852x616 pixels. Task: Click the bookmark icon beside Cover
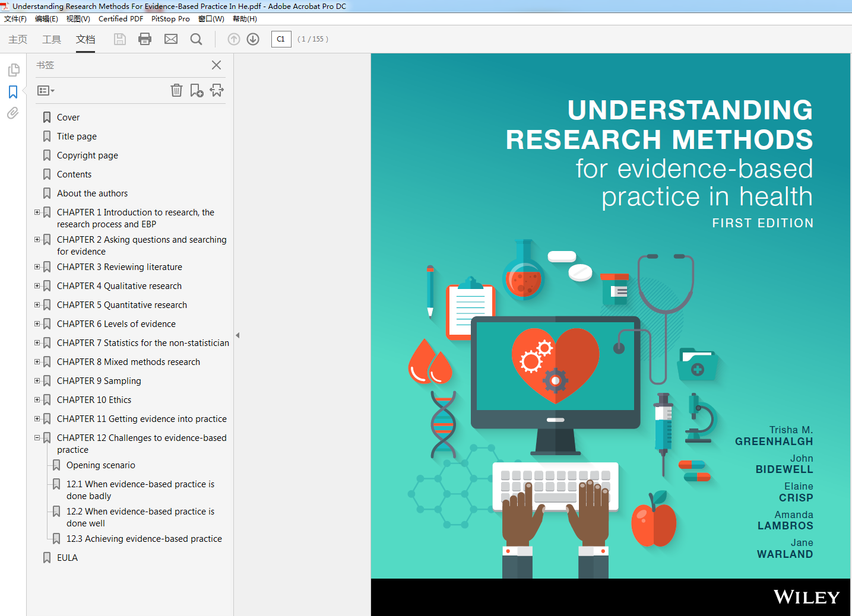(47, 118)
